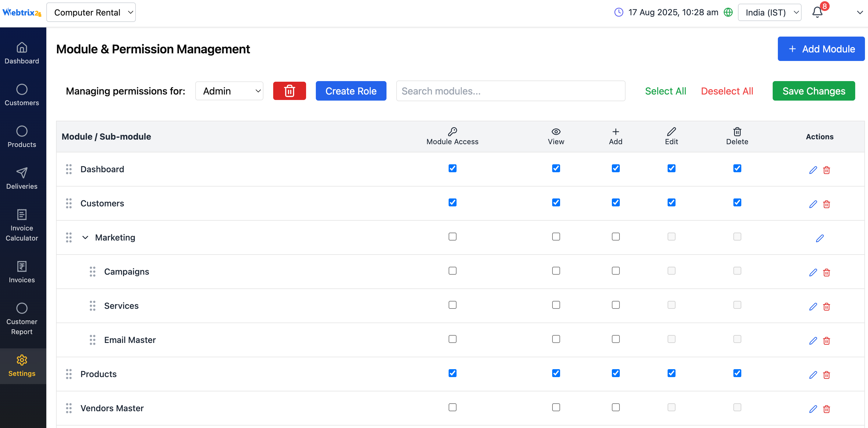Click edit pencil for Dashboard row
The image size is (868, 428).
813,170
